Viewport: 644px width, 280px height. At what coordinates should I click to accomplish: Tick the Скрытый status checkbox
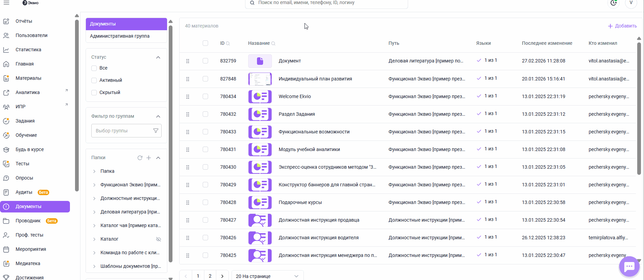coord(94,93)
